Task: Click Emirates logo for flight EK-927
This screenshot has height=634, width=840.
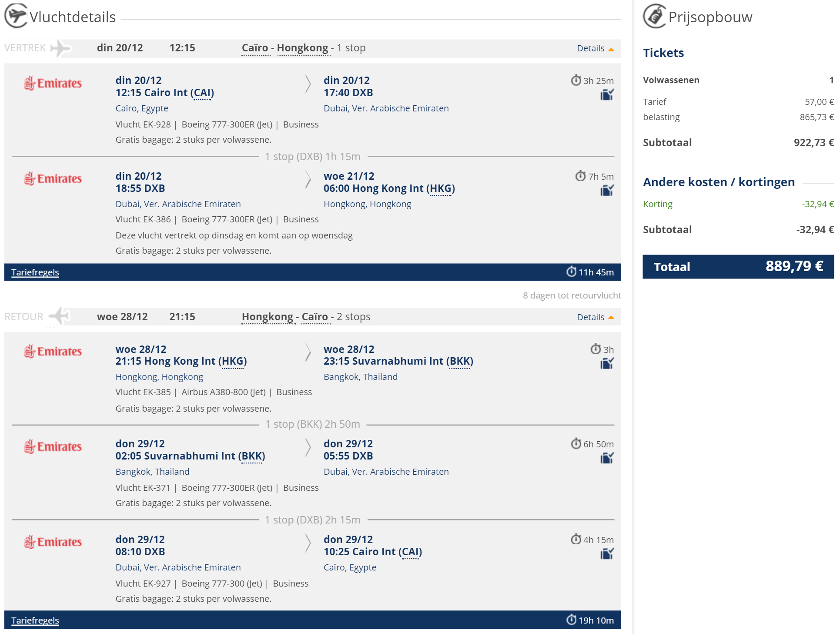Action: [53, 542]
